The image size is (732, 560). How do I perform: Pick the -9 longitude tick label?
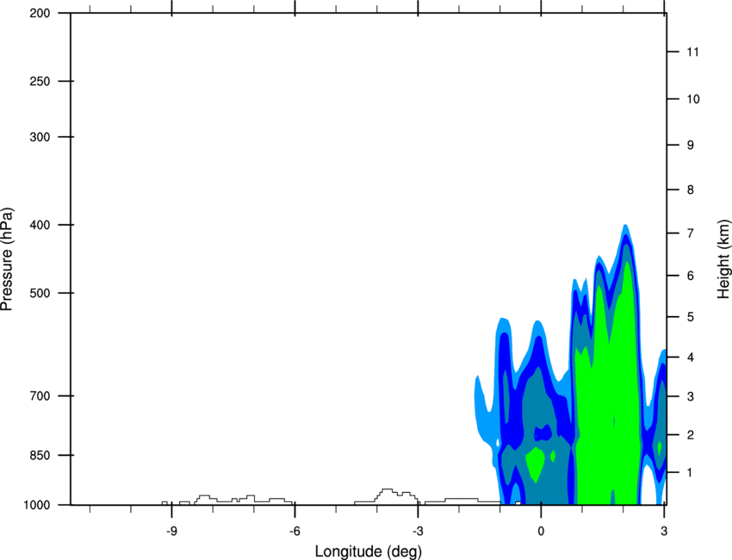coord(171,532)
